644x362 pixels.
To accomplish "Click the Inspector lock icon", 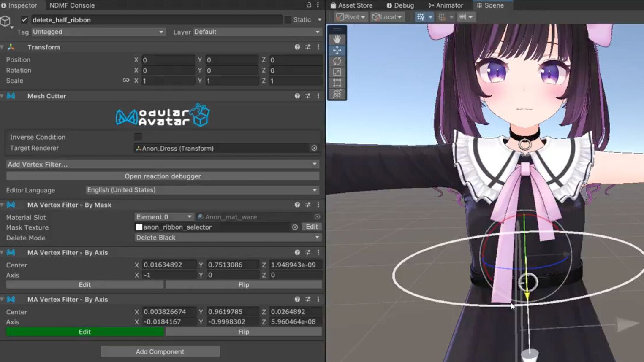I will (x=309, y=5).
